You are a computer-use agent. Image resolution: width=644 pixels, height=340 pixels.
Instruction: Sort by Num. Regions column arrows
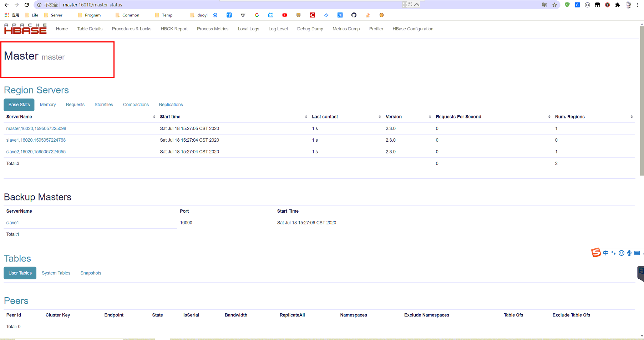click(632, 117)
